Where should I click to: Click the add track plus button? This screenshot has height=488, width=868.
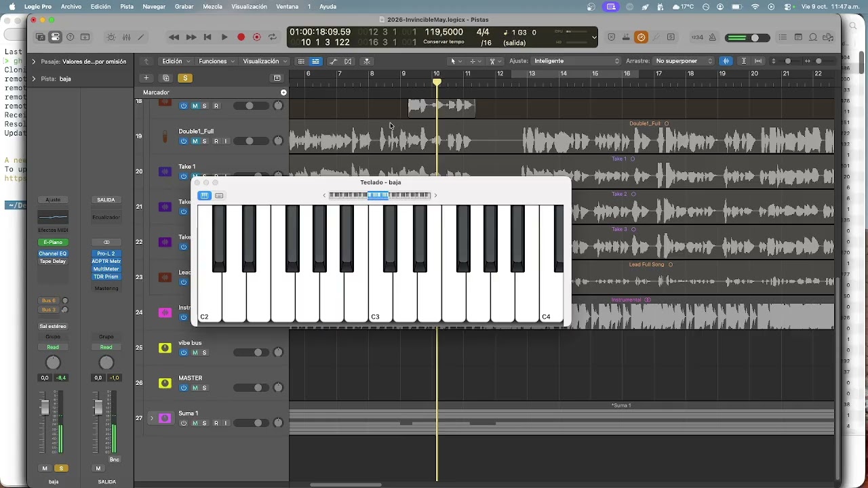pos(146,78)
